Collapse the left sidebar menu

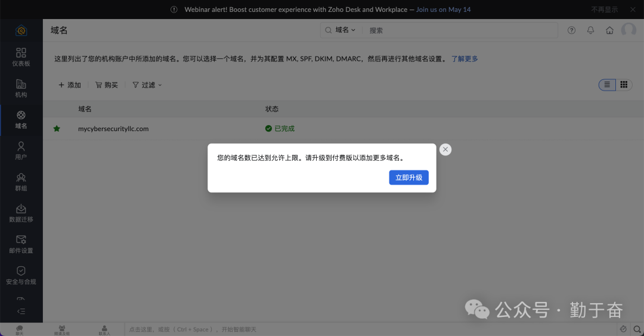(21, 311)
